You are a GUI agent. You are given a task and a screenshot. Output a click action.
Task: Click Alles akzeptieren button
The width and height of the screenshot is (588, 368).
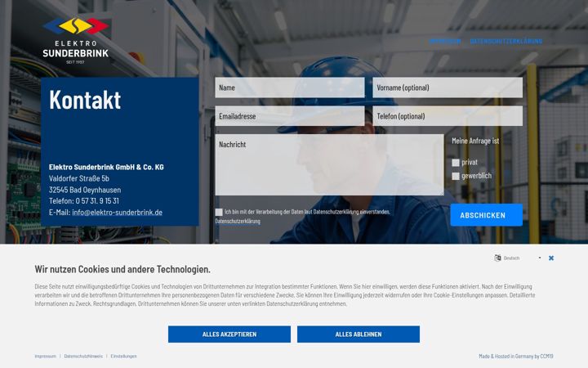click(x=229, y=334)
